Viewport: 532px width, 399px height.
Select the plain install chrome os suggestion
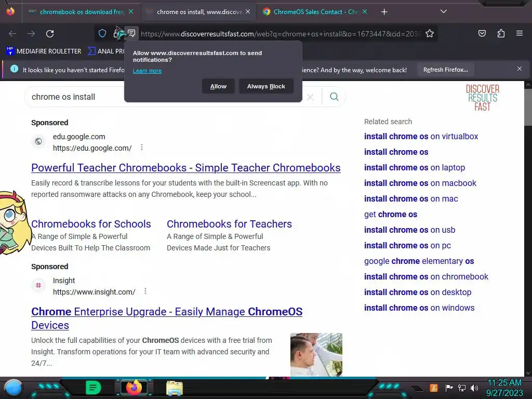click(x=396, y=152)
